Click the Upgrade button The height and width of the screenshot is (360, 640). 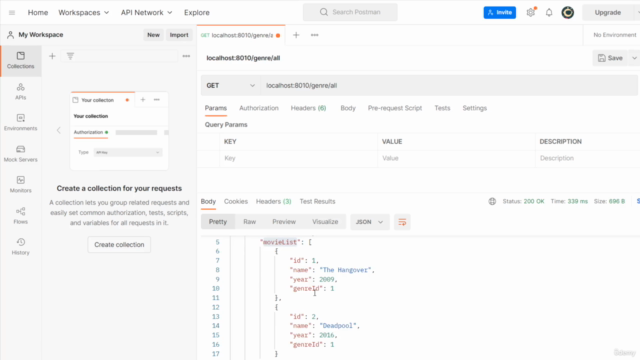(x=608, y=13)
